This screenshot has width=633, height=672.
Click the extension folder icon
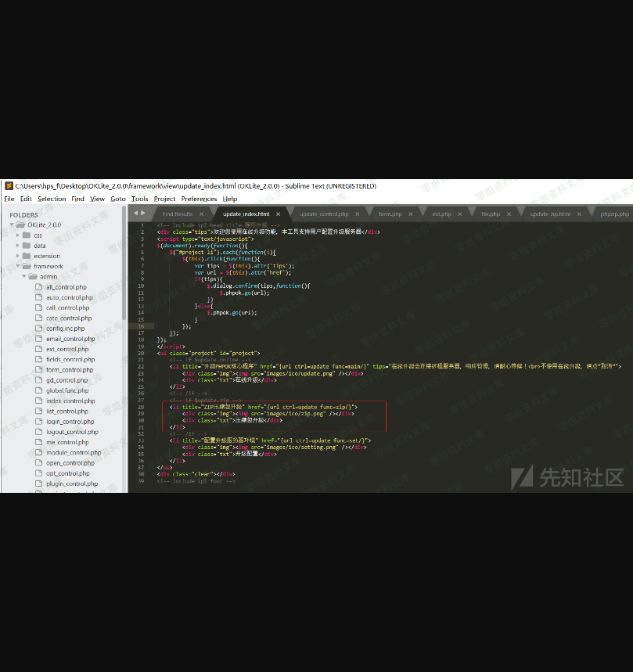[26, 256]
